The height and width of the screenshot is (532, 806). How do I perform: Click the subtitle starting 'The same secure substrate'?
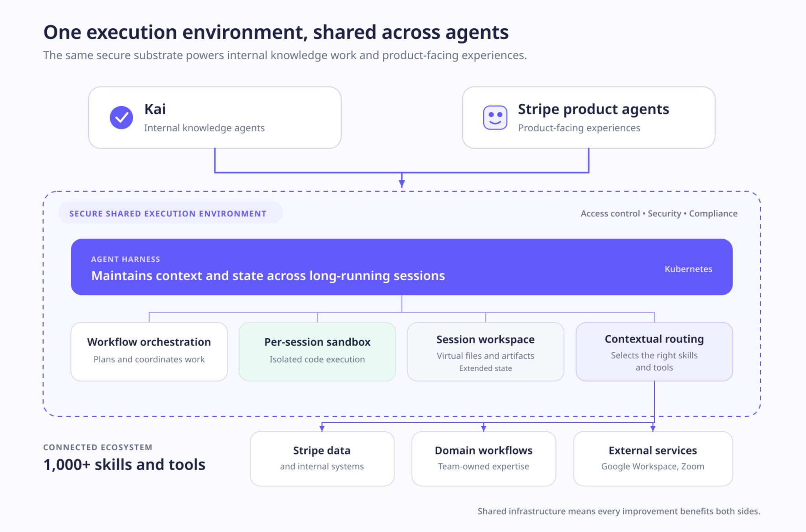(x=285, y=55)
